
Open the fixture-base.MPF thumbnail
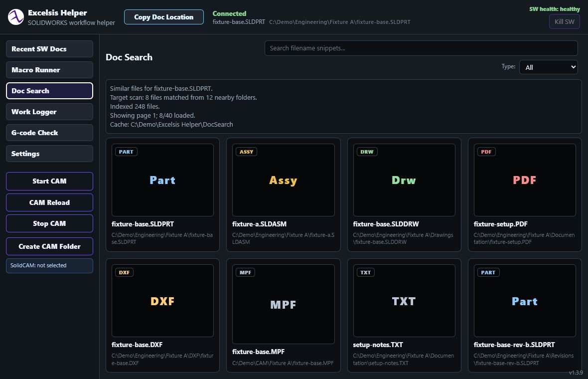click(x=284, y=304)
